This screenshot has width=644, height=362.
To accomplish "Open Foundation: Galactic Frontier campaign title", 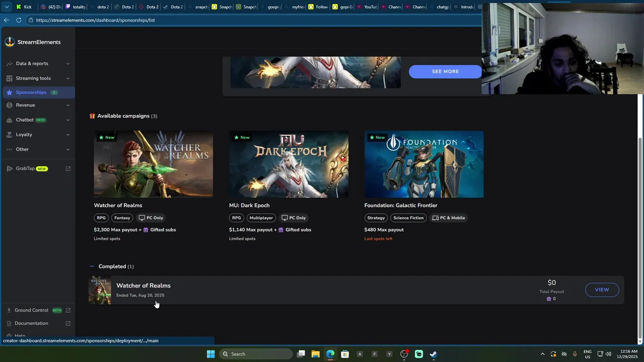I will click(x=400, y=205).
